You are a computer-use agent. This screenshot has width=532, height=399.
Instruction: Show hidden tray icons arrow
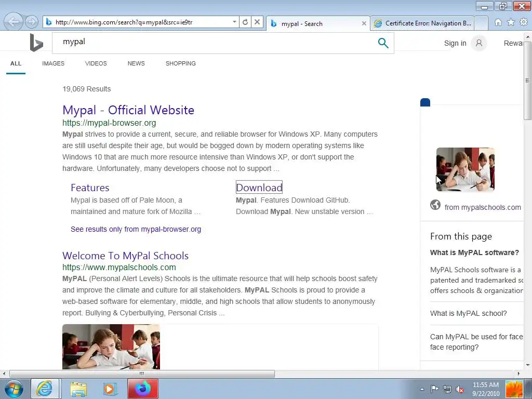[422, 389]
